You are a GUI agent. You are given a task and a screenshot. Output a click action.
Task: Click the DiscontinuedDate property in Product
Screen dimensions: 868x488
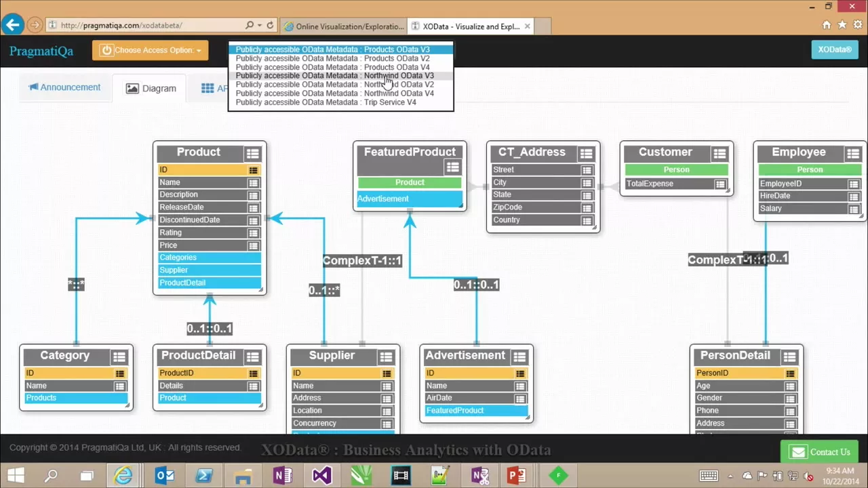(x=210, y=220)
